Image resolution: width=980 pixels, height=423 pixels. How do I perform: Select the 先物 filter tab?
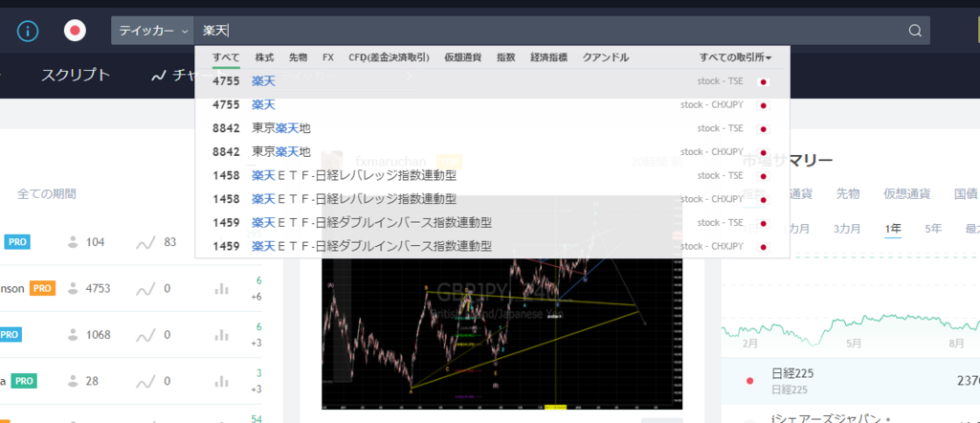pyautogui.click(x=299, y=57)
